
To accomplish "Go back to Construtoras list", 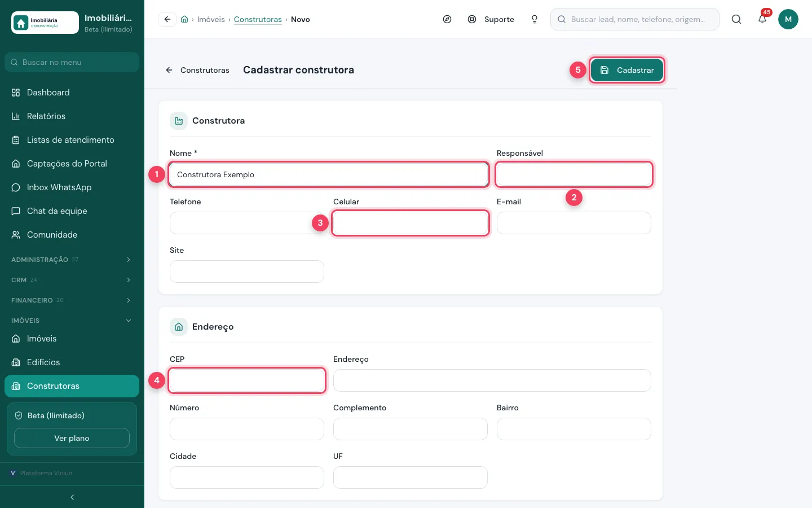I will (x=197, y=70).
